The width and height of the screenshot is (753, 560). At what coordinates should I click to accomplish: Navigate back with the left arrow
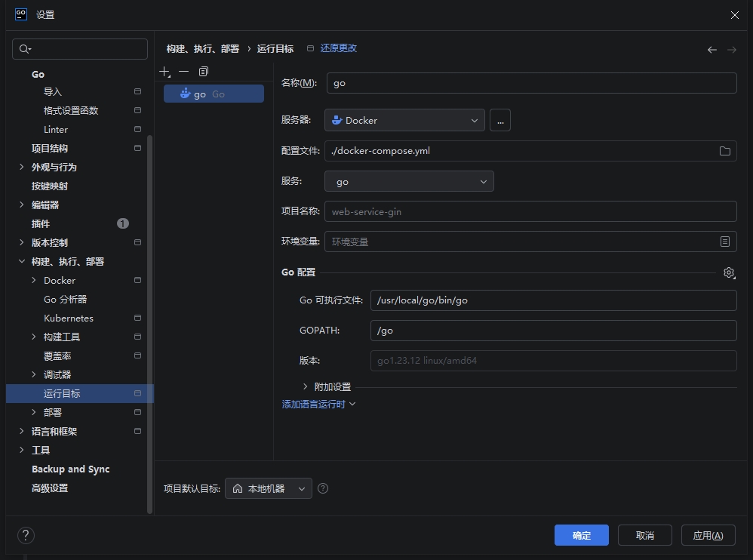pos(712,49)
